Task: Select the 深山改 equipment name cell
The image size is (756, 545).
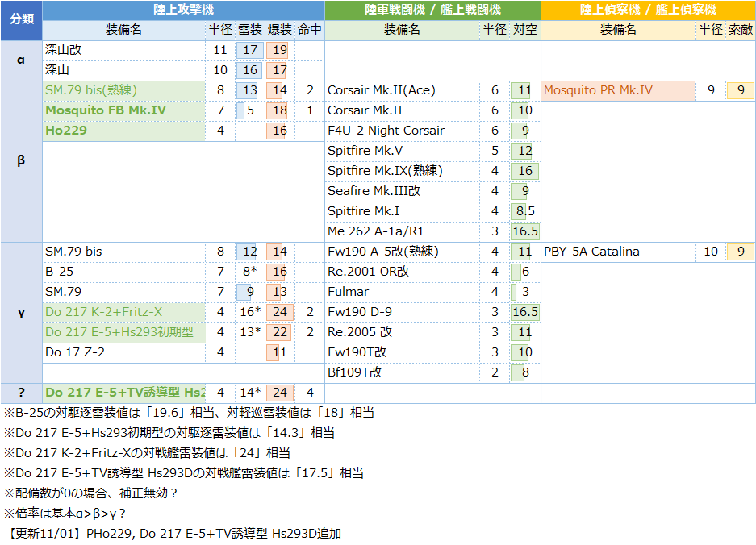Action: [x=64, y=50]
